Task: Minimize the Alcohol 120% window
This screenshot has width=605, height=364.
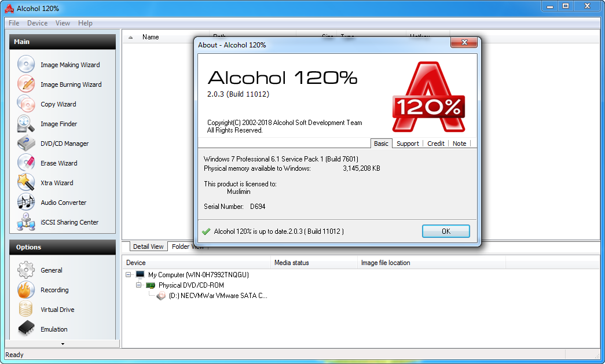Action: 550,6
